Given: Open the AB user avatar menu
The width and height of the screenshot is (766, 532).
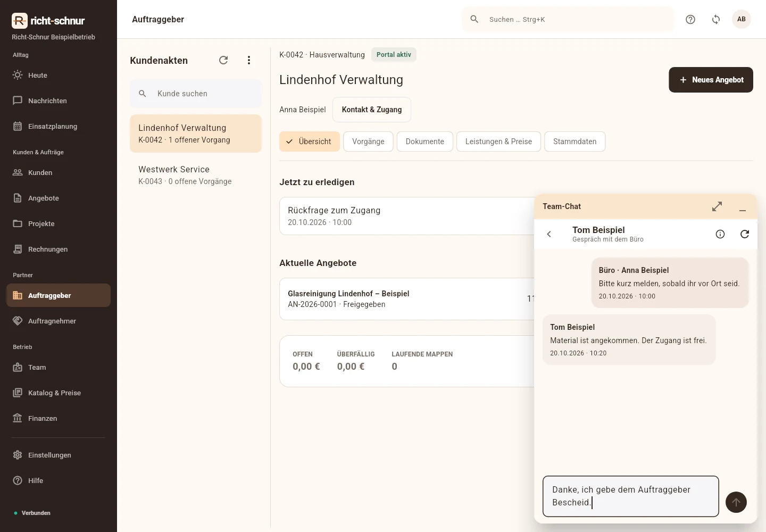Looking at the screenshot, I should pos(742,19).
